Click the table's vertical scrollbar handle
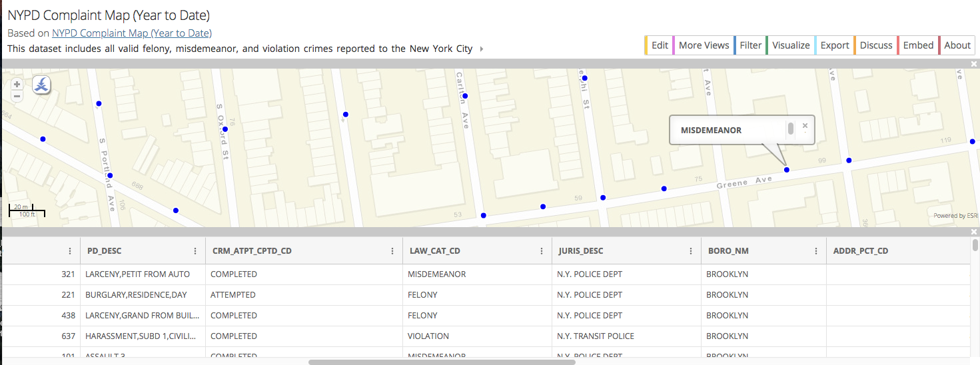 point(975,245)
